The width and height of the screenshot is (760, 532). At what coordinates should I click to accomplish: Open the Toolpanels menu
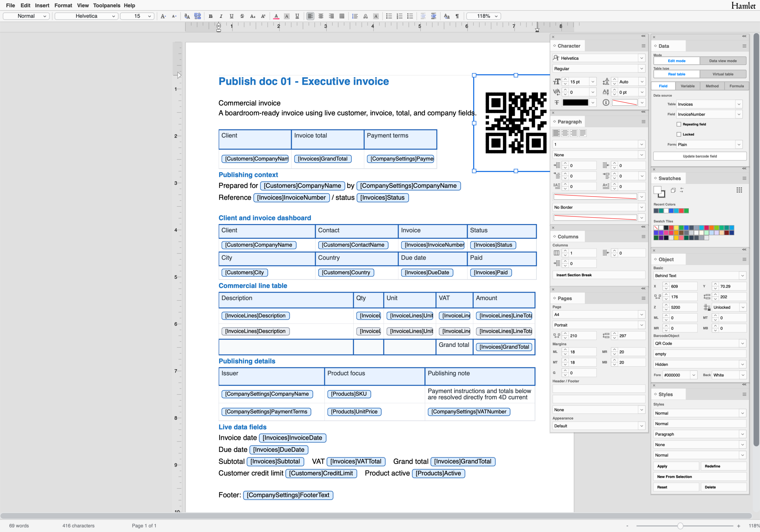point(107,5)
